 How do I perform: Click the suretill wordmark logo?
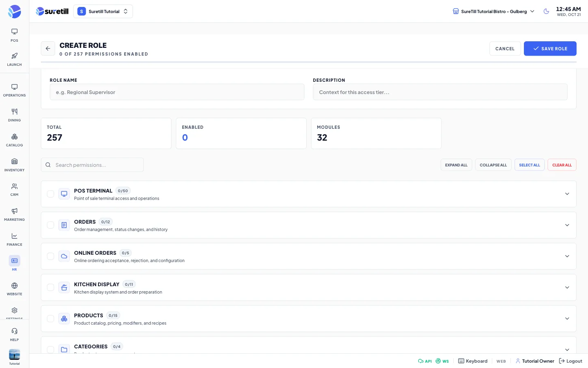(x=52, y=11)
